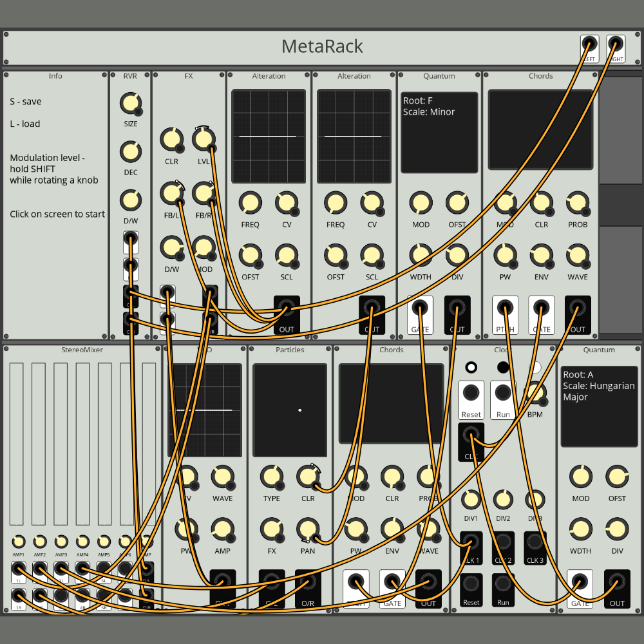Adjust the SIZE knob on RVR module
This screenshot has width=644, height=644.
click(130, 103)
